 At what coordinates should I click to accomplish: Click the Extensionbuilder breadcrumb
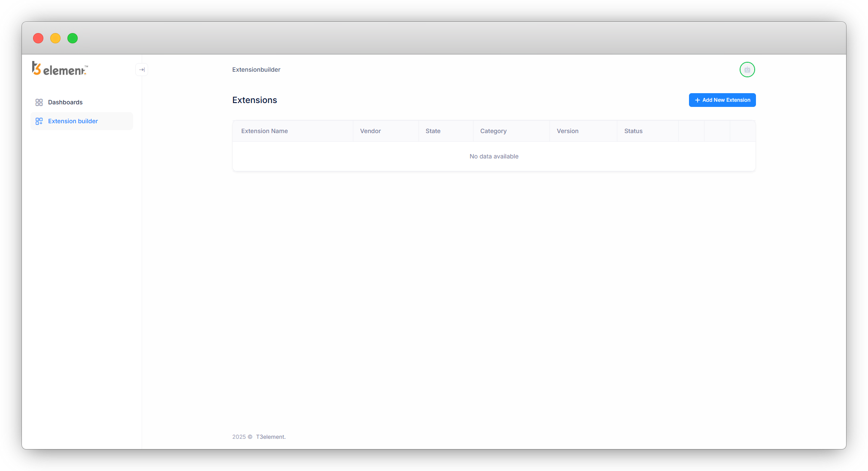[x=256, y=70]
